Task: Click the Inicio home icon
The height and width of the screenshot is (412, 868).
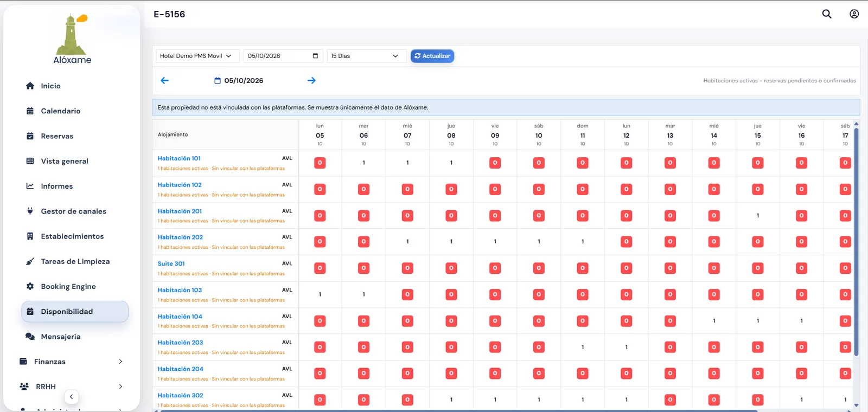Action: click(x=30, y=86)
